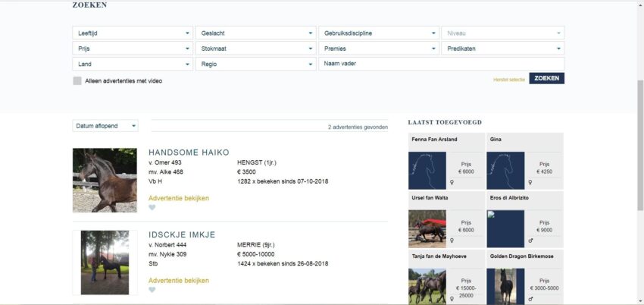Open the Idsckje Imkje horse photo
The image size is (644, 305).
pyautogui.click(x=105, y=263)
